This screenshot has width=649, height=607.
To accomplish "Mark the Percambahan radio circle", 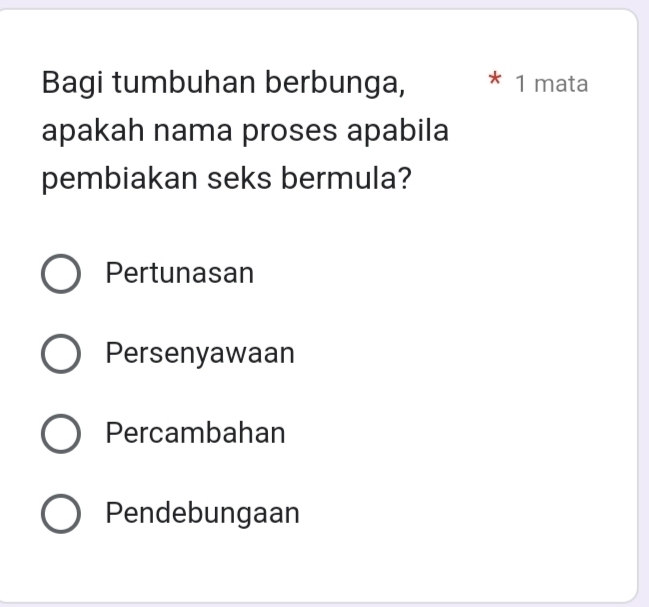I will (x=61, y=435).
